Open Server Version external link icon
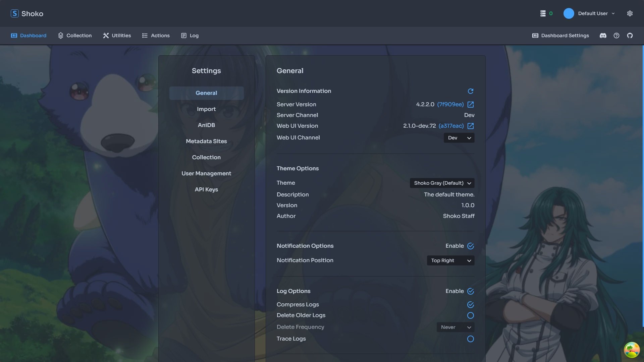This screenshot has height=362, width=644. (471, 105)
